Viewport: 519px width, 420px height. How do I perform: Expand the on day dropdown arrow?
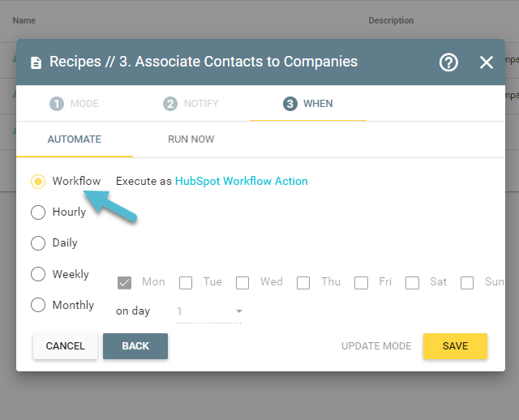[x=239, y=311]
